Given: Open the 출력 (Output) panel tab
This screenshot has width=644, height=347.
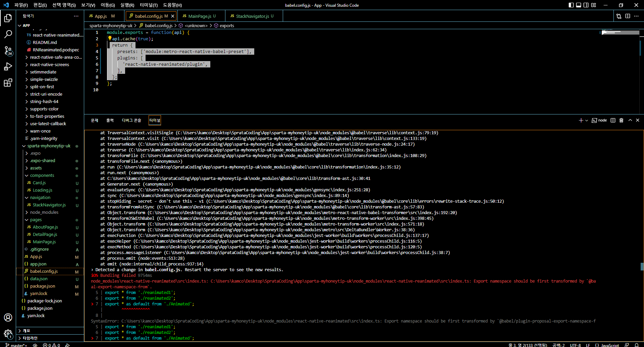Looking at the screenshot, I should (x=110, y=120).
